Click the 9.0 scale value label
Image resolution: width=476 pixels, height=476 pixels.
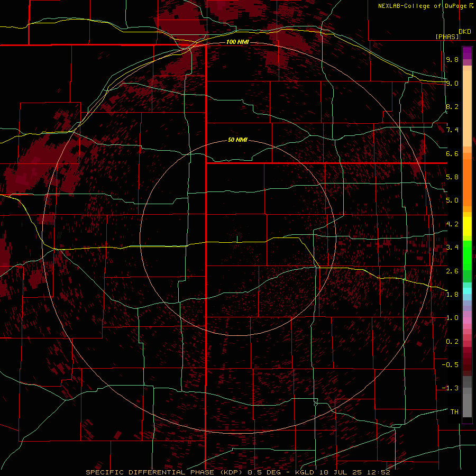pyautogui.click(x=452, y=83)
